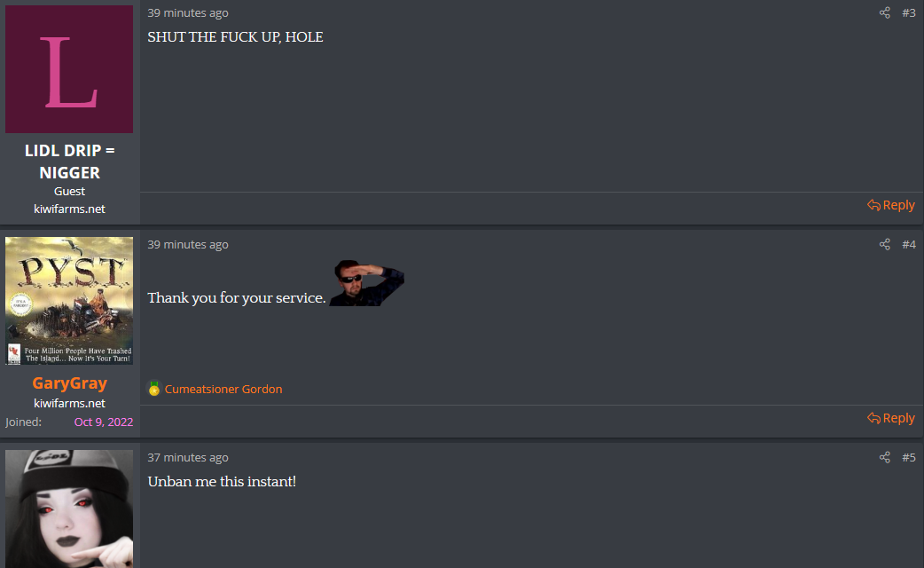Click the Gordon reaction user link
The height and width of the screenshot is (568, 924).
(223, 390)
